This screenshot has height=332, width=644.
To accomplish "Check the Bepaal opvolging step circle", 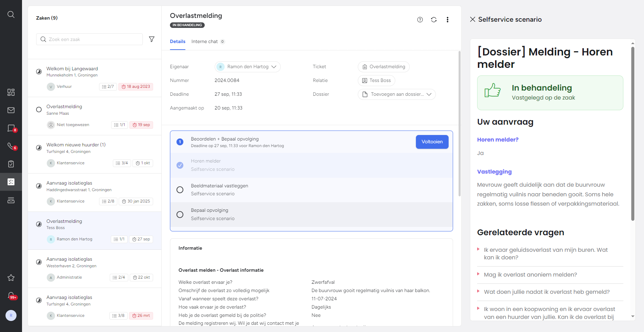I will point(180,215).
